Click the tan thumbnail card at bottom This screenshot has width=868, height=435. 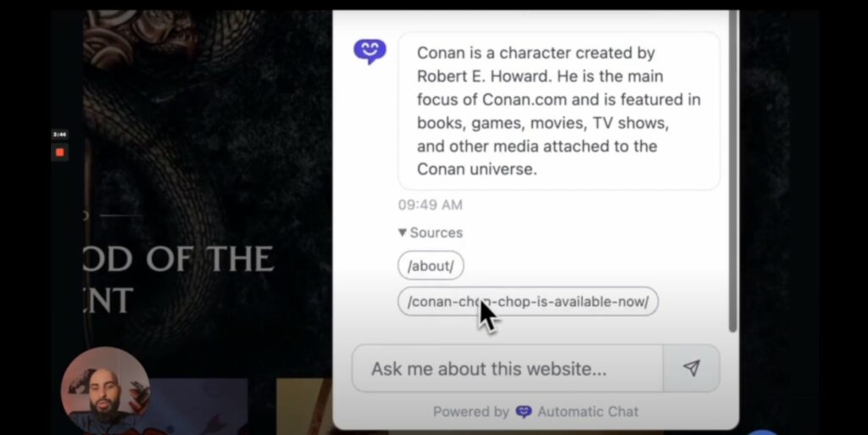coord(304,407)
